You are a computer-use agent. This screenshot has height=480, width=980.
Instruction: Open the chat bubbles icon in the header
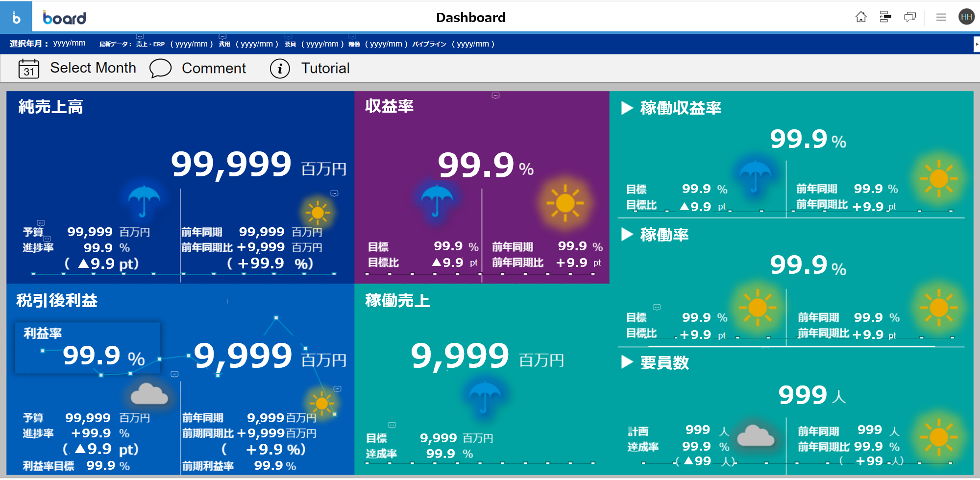pyautogui.click(x=910, y=17)
